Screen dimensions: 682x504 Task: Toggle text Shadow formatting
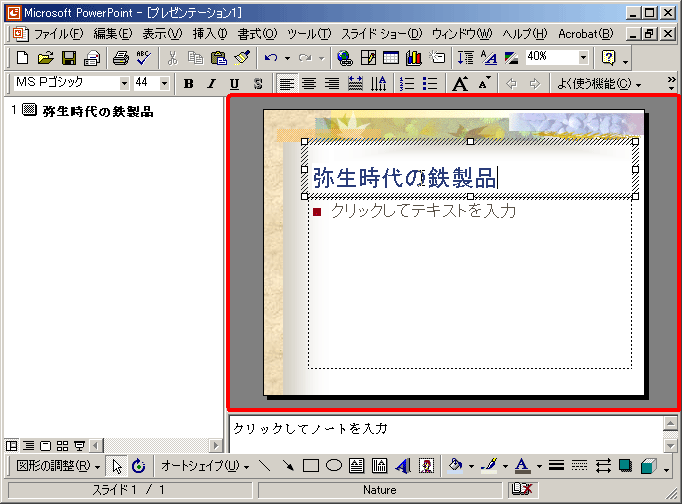pyautogui.click(x=258, y=83)
